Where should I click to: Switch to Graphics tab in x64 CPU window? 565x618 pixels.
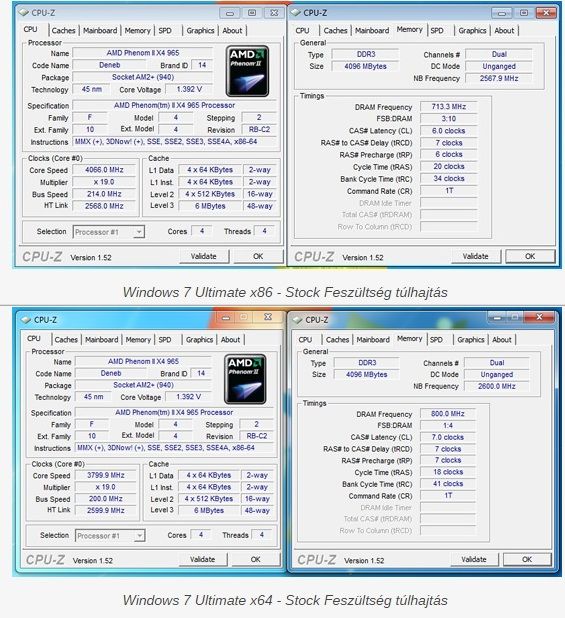199,339
